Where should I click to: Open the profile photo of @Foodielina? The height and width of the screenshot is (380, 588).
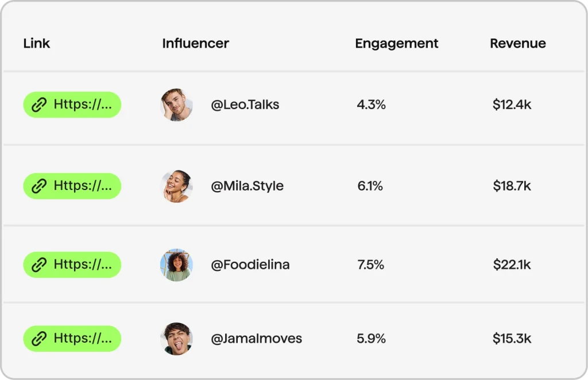[176, 265]
